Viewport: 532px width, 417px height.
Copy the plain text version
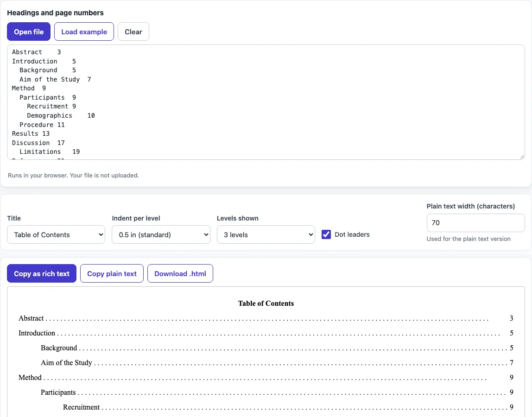[x=112, y=273]
